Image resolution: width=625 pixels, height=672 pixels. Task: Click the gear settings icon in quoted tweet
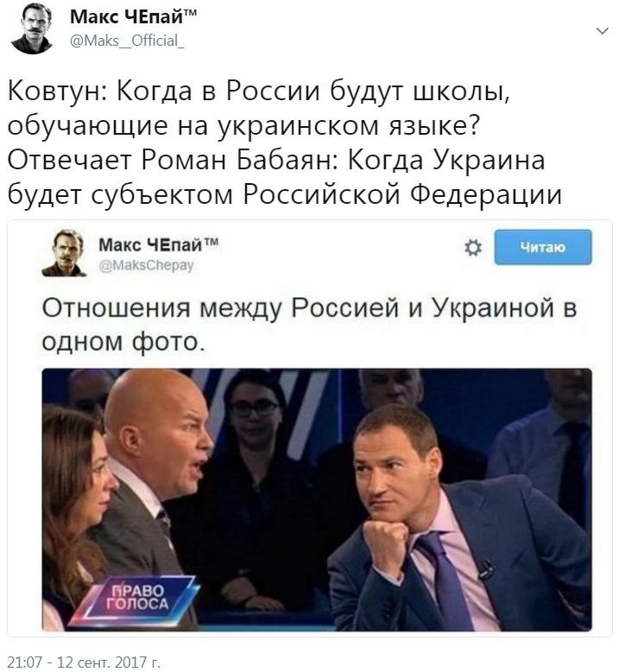click(473, 248)
